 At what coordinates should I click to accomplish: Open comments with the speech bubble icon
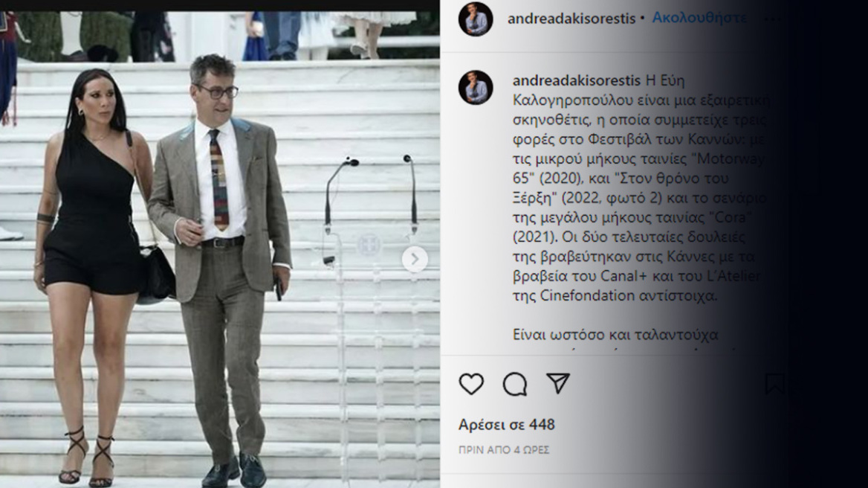(x=515, y=384)
